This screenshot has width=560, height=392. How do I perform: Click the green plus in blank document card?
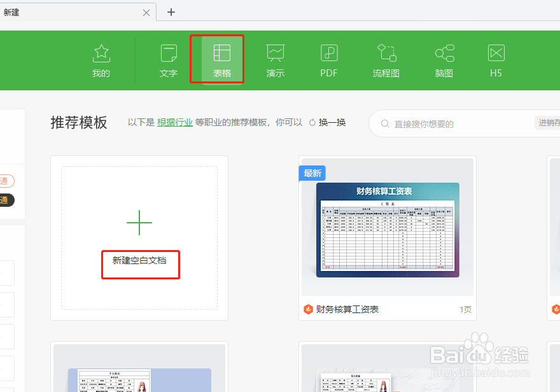click(139, 223)
